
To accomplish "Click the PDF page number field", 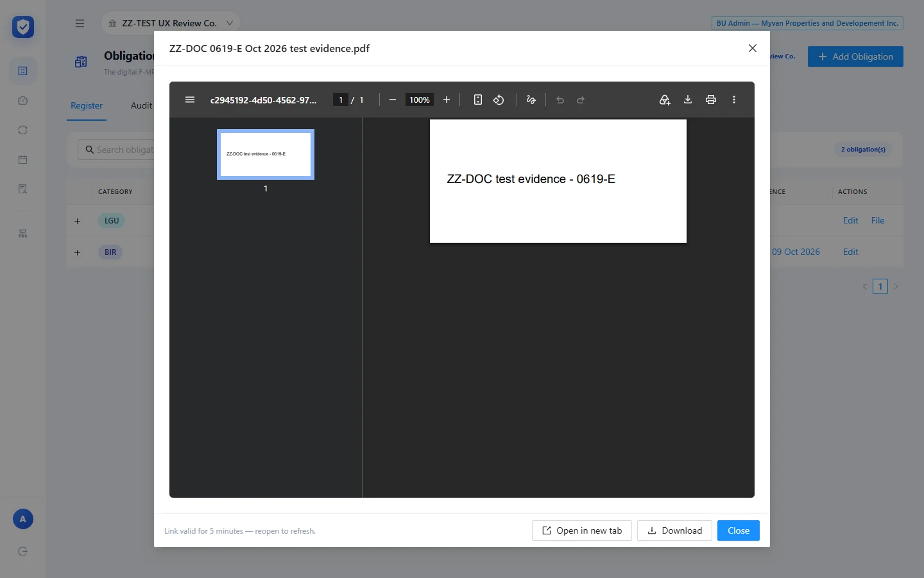I will (341, 100).
